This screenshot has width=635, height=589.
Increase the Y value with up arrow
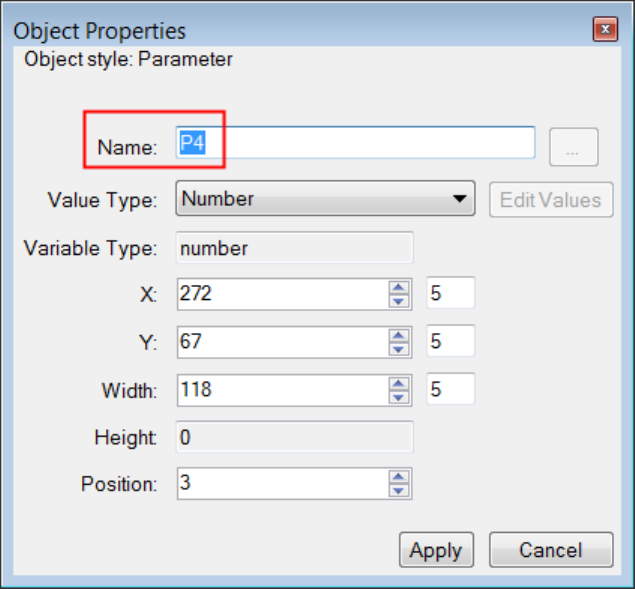coord(400,335)
